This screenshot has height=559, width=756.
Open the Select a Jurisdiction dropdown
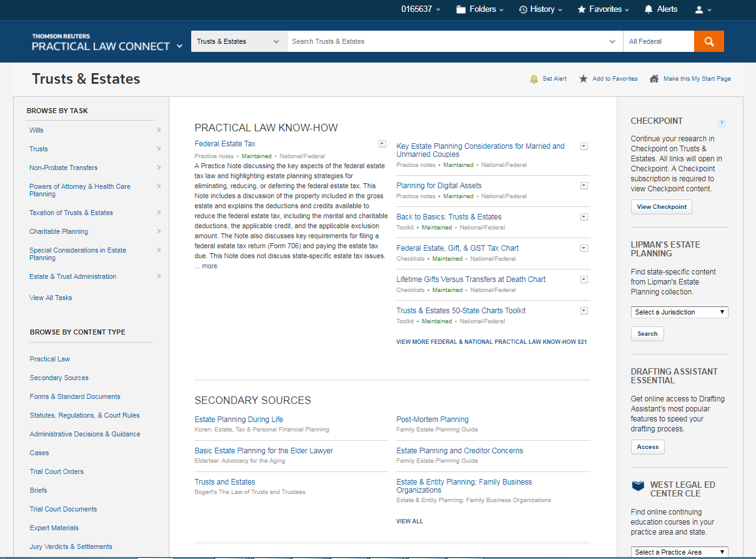click(679, 312)
